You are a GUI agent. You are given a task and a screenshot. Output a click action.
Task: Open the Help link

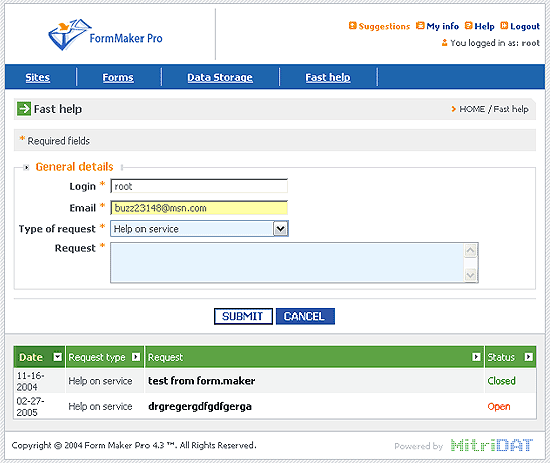pyautogui.click(x=484, y=26)
